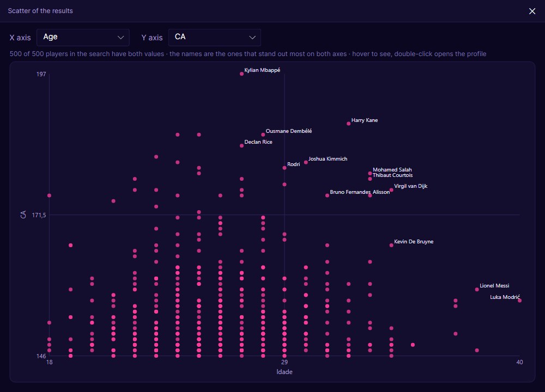Select the Joshua Kimmich data point
Viewport: 545px width, 392px height.
[306, 162]
